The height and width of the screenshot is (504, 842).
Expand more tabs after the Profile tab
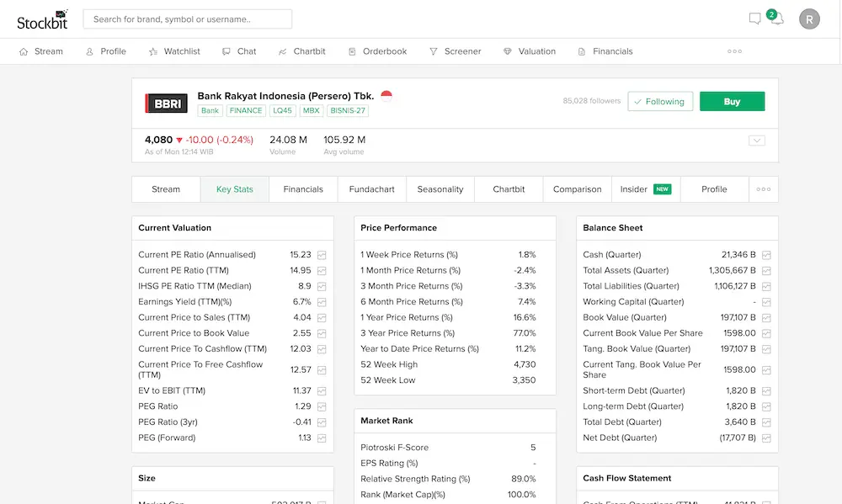pyautogui.click(x=763, y=189)
